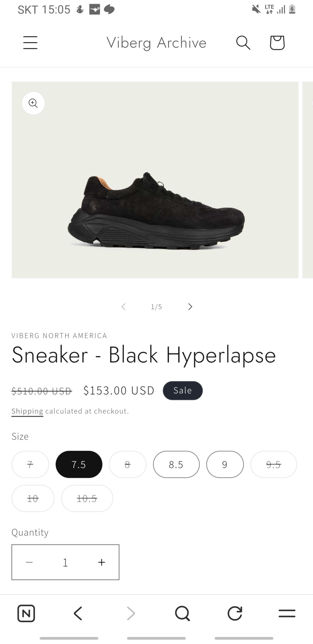Open the shopping cart bag
Image resolution: width=313 pixels, height=644 pixels.
[277, 43]
